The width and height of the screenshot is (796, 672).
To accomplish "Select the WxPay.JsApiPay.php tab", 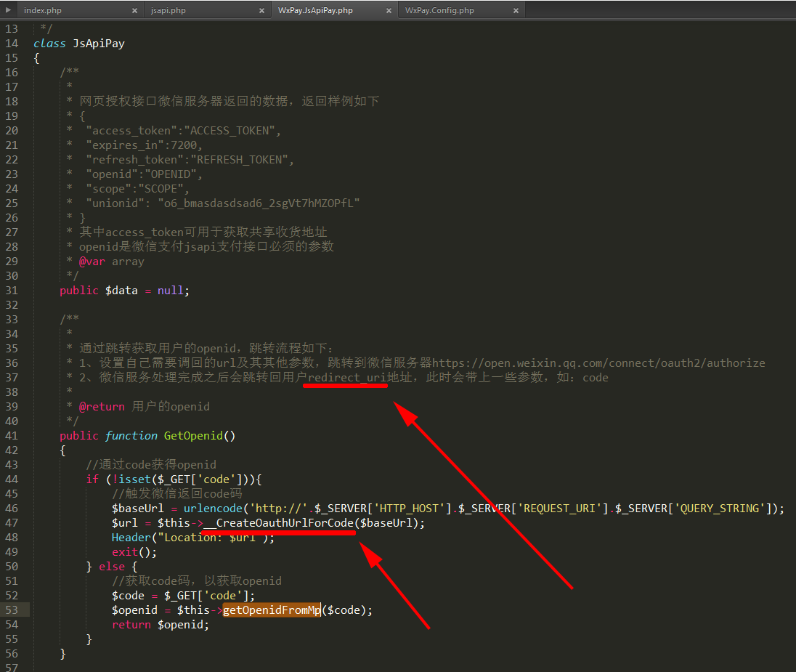I will [x=315, y=11].
